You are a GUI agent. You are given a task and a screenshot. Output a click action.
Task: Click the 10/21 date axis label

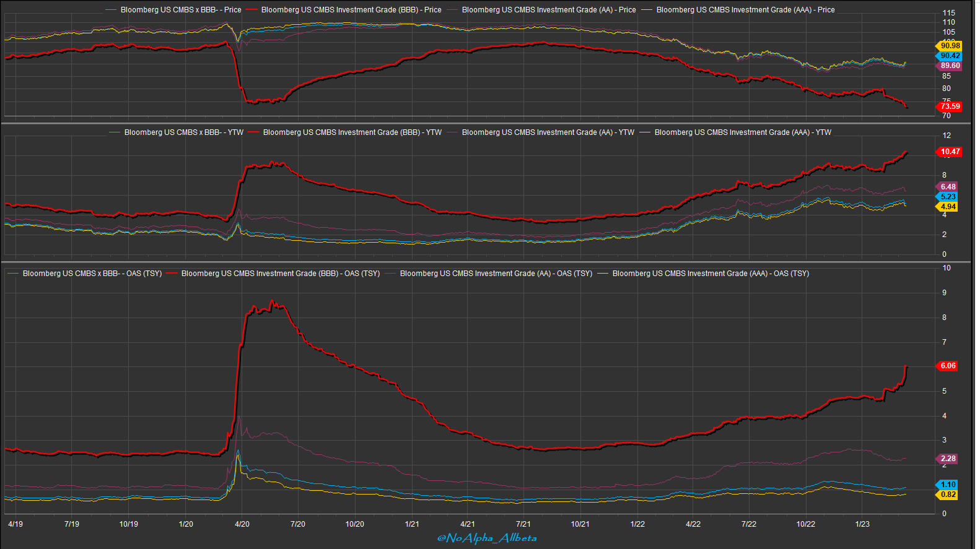coord(580,524)
